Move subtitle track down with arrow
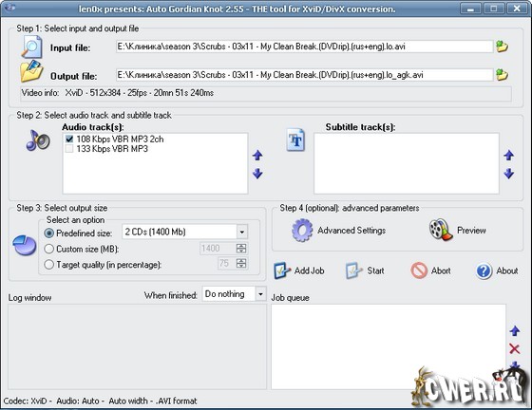Image resolution: width=532 pixels, height=410 pixels. (x=508, y=174)
